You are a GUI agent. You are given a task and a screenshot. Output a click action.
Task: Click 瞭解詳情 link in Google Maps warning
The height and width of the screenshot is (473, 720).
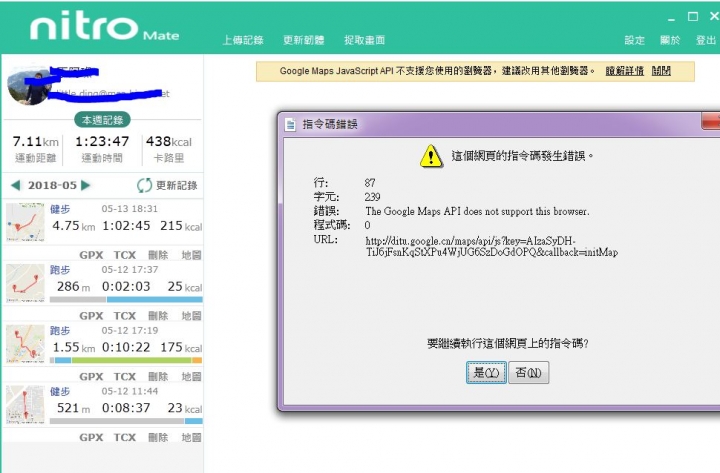point(624,71)
